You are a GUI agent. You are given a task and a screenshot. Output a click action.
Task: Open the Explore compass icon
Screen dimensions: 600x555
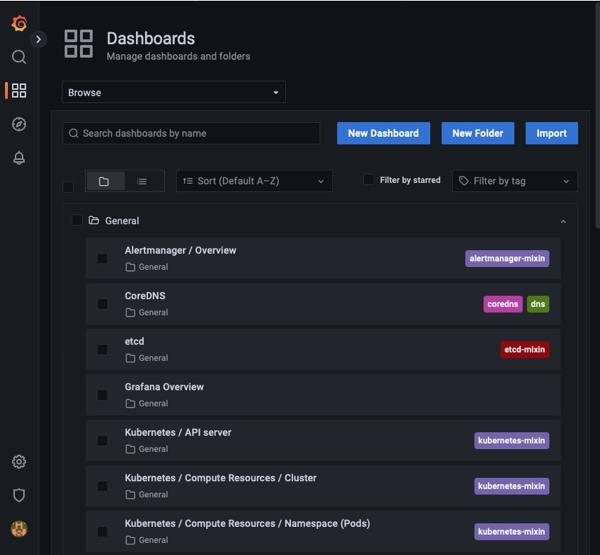point(19,124)
